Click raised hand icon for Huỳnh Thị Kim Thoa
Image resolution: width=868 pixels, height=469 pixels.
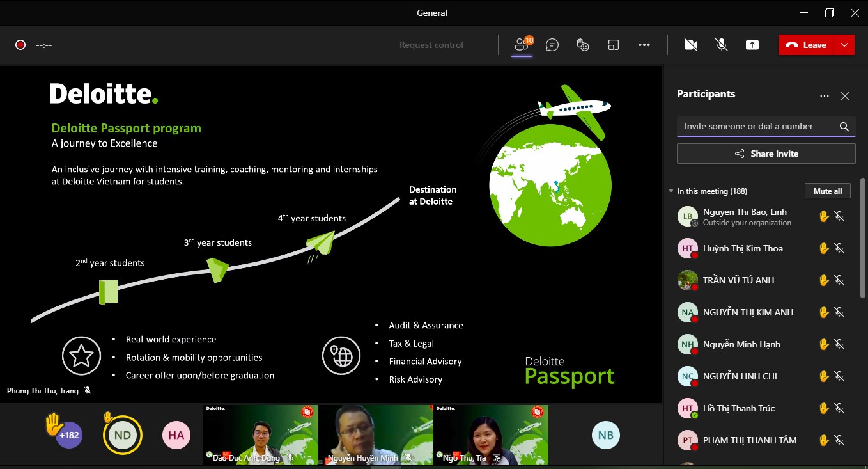[x=824, y=248]
